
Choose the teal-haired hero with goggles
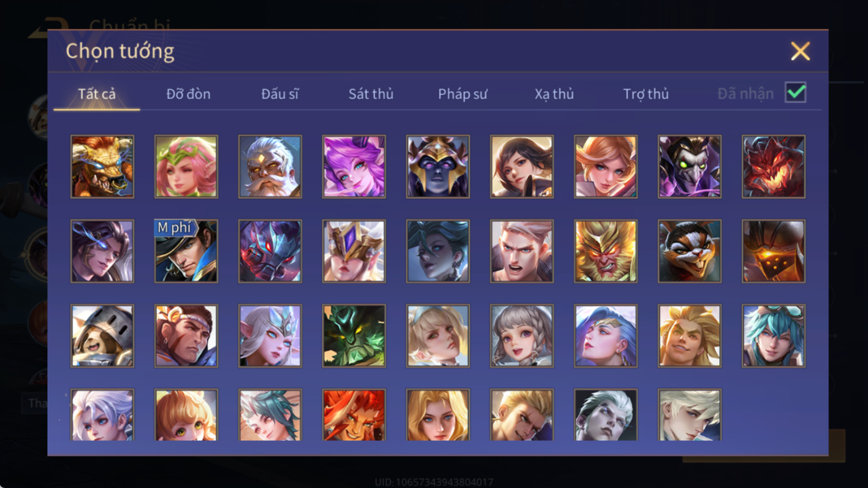(x=773, y=336)
